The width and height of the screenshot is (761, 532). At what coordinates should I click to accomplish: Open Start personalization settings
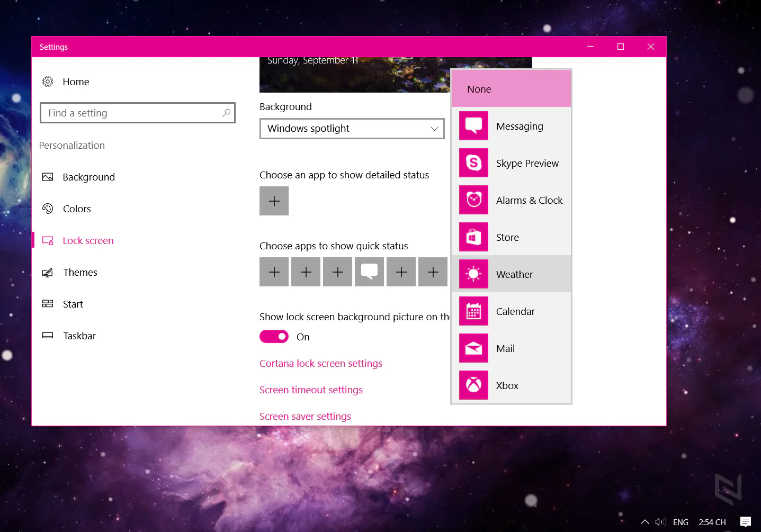click(x=73, y=304)
